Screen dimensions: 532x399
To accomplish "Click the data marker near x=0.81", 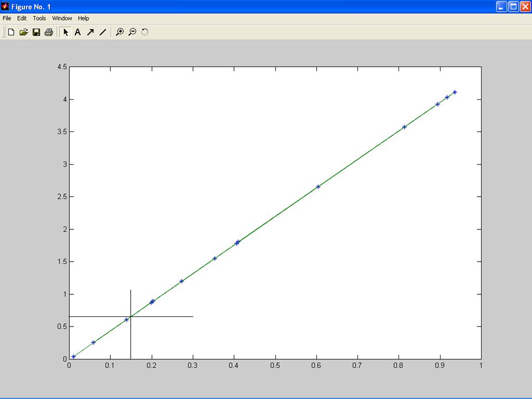I will coord(404,127).
